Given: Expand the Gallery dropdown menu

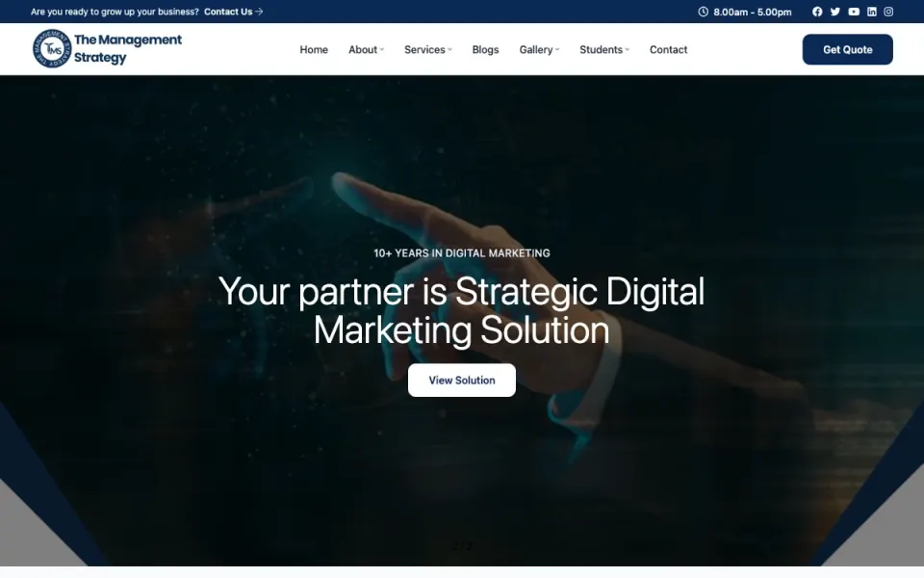Looking at the screenshot, I should (x=539, y=49).
